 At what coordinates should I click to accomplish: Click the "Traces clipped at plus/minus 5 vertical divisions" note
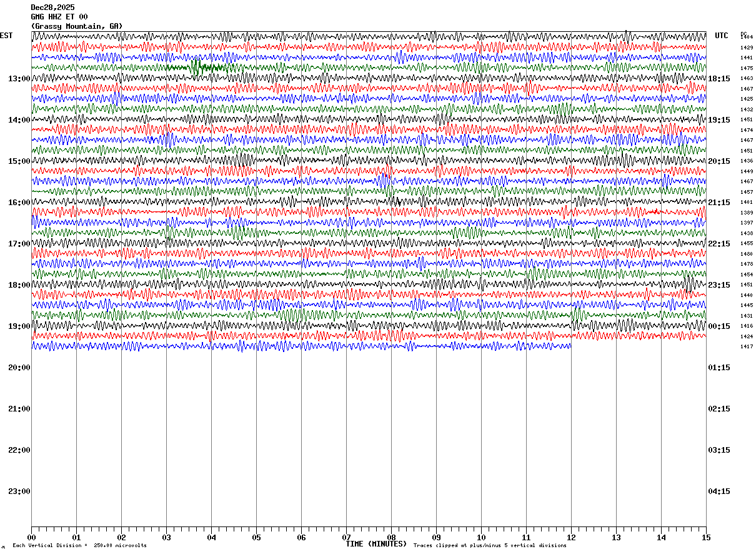(490, 545)
